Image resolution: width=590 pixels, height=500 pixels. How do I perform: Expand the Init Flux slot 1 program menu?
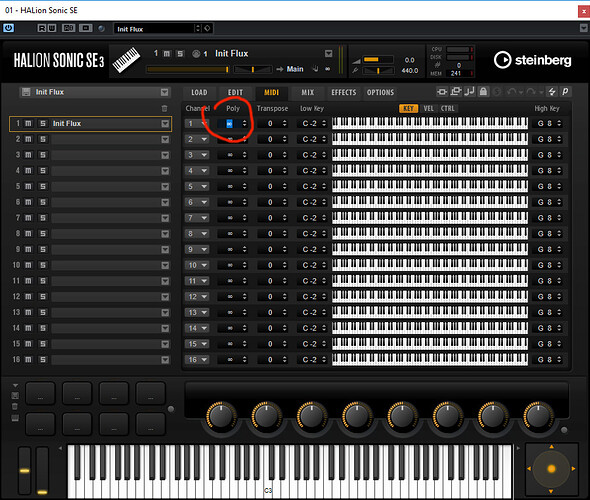(x=165, y=124)
